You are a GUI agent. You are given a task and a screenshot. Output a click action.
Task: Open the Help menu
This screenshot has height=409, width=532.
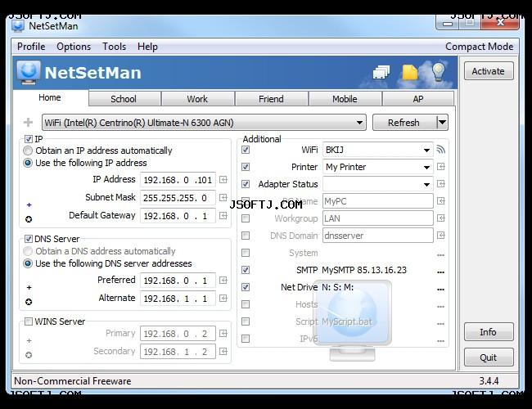click(x=147, y=47)
